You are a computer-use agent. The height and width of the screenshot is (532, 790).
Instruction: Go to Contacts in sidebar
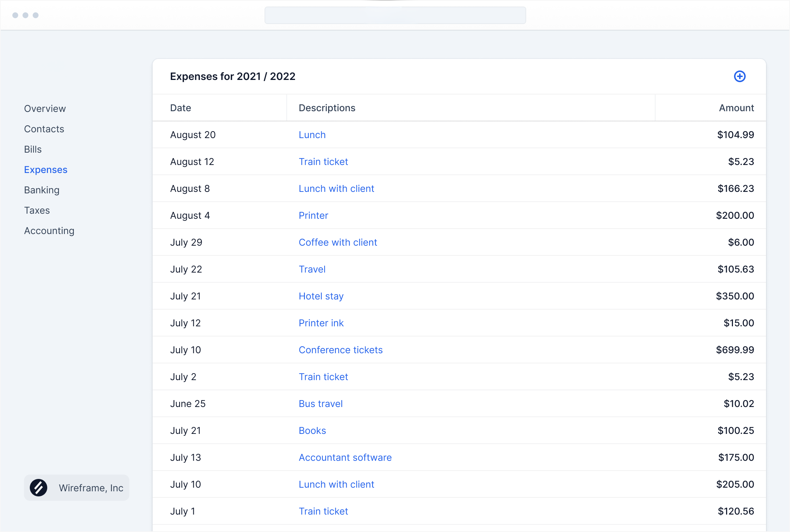[x=44, y=129]
